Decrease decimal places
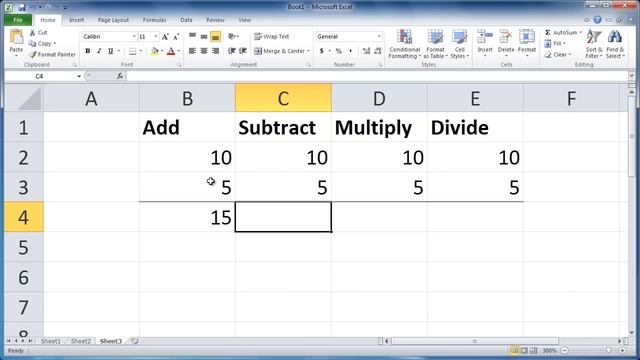 (378, 51)
